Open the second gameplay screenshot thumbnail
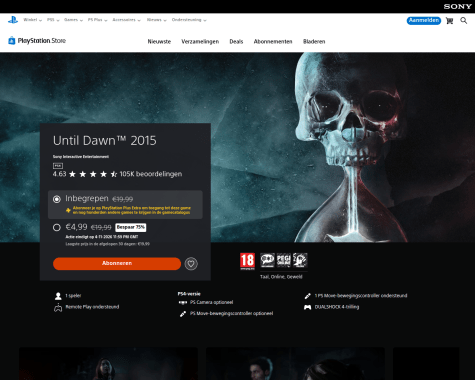This screenshot has height=380, width=475. pos(295,364)
